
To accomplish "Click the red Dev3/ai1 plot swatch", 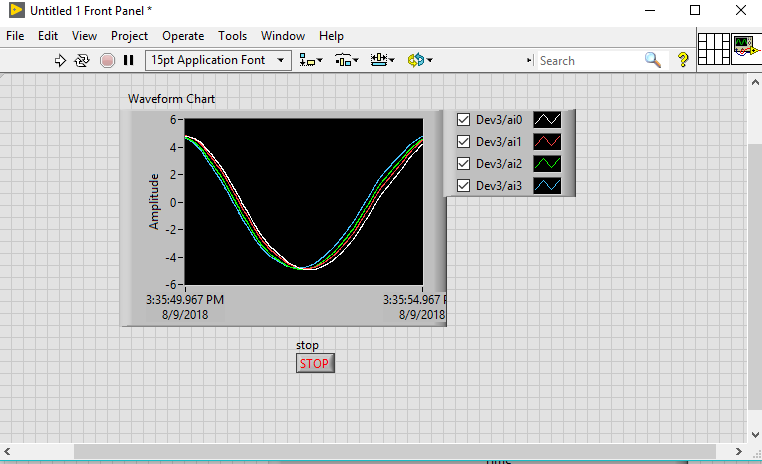I will [x=547, y=141].
